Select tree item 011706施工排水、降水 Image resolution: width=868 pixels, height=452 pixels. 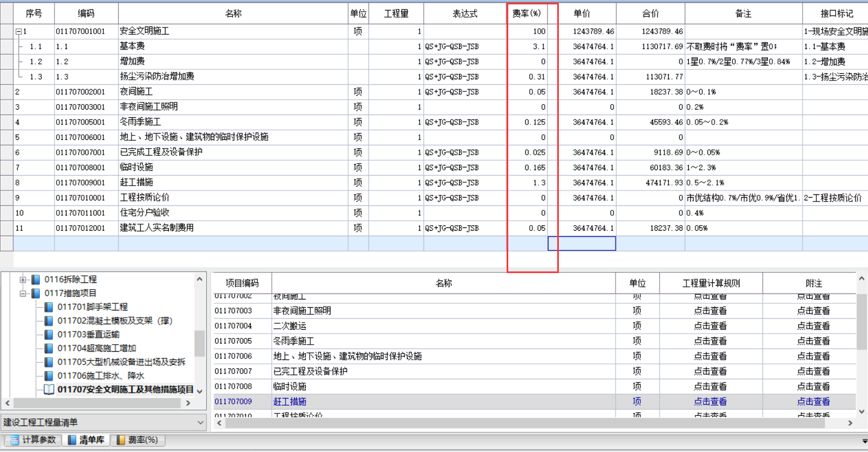(x=101, y=376)
